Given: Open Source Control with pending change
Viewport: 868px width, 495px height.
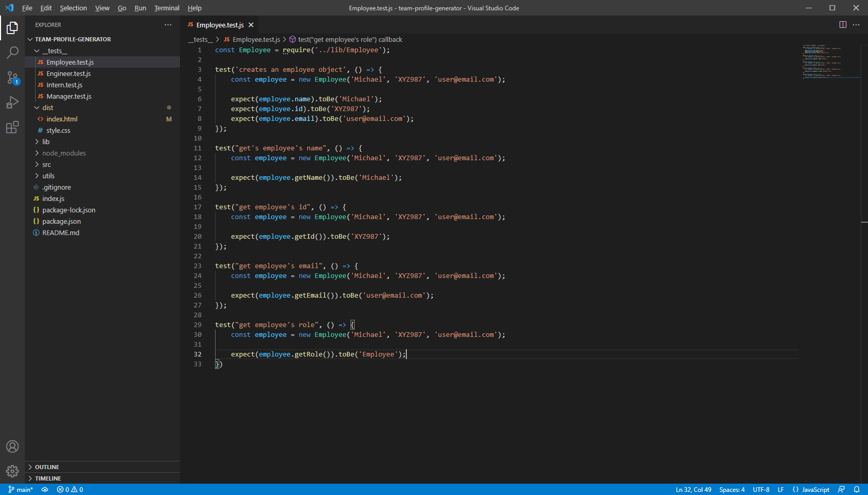Looking at the screenshot, I should tap(12, 78).
